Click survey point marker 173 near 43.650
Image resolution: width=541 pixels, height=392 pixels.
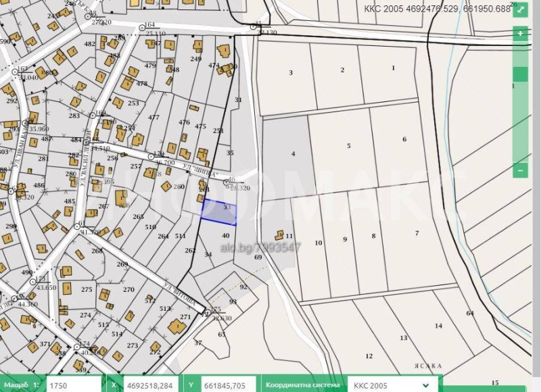point(32,282)
